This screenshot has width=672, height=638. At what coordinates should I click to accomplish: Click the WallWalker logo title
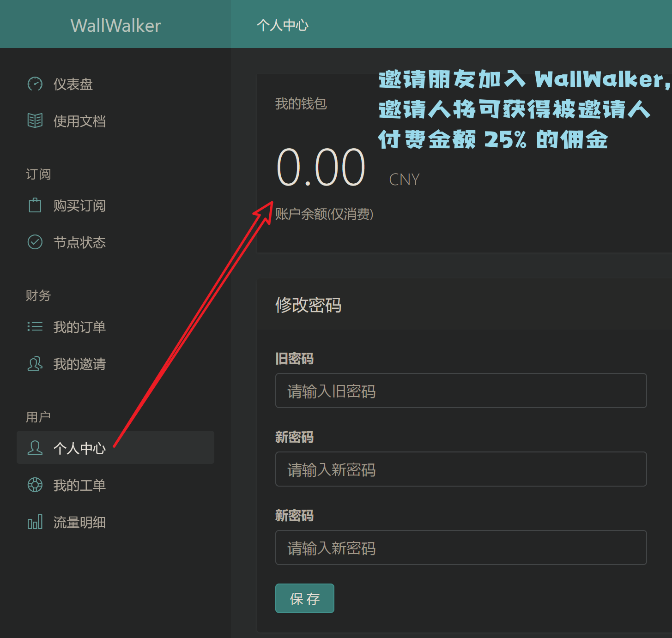[x=115, y=25]
